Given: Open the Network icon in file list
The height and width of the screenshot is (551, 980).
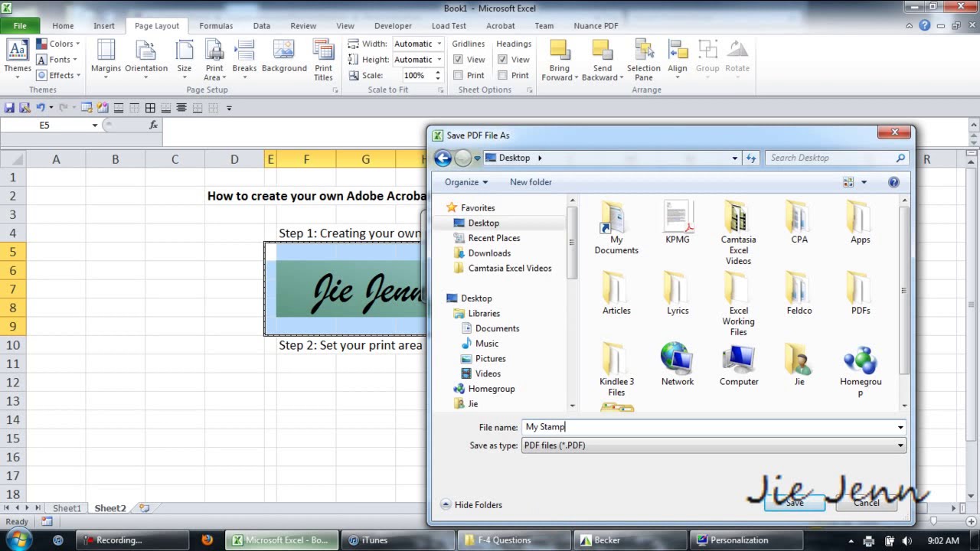Looking at the screenshot, I should [678, 365].
